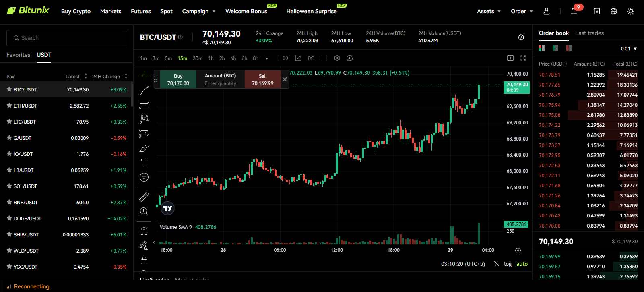Open the chart settings gear
The width and height of the screenshot is (644, 292).
337,58
